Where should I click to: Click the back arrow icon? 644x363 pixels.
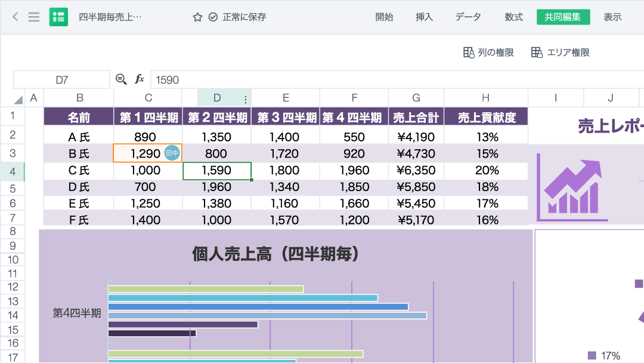pyautogui.click(x=16, y=17)
